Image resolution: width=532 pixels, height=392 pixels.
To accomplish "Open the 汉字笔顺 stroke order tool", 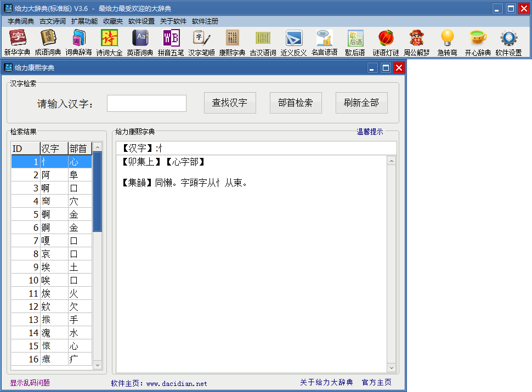I will coord(201,43).
